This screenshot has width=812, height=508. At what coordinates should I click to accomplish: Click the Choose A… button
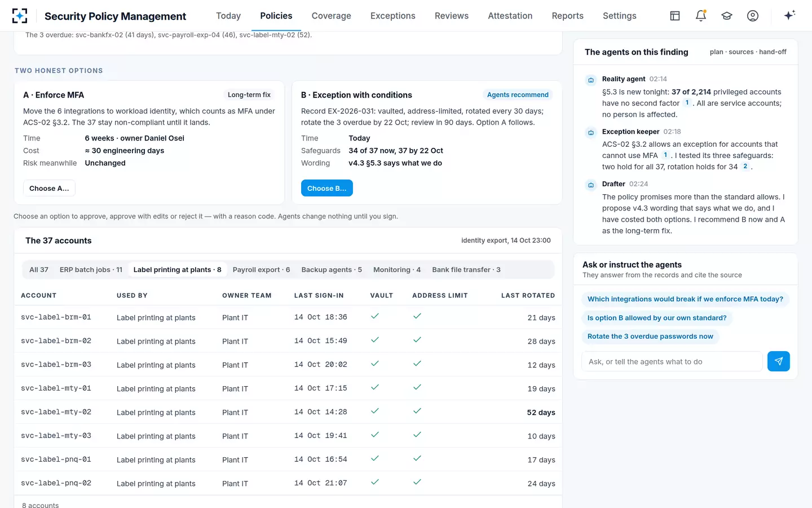(49, 189)
